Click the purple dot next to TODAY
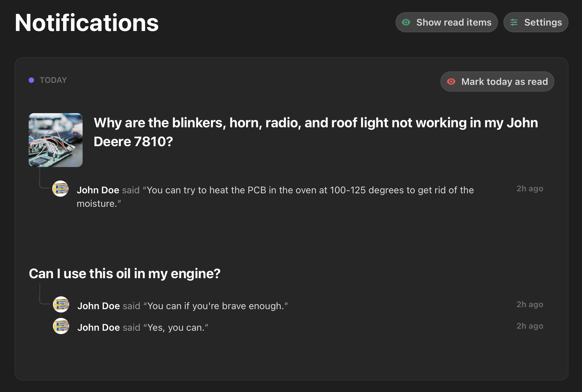This screenshot has width=582, height=392. click(x=31, y=80)
